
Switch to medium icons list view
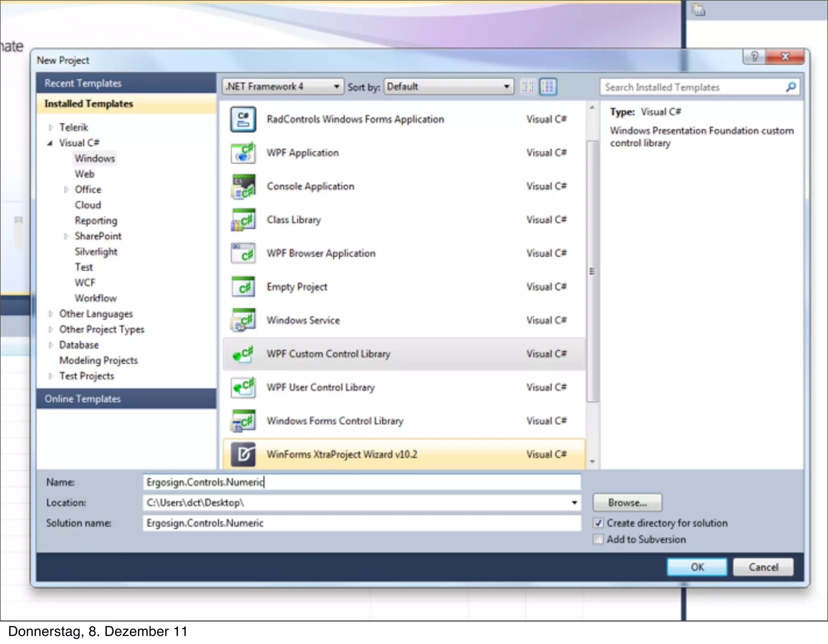548,87
